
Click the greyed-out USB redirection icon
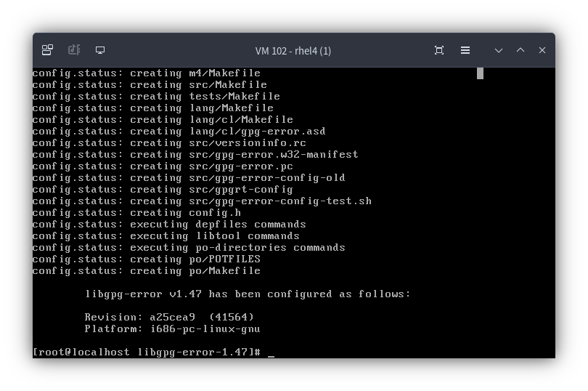[x=74, y=50]
